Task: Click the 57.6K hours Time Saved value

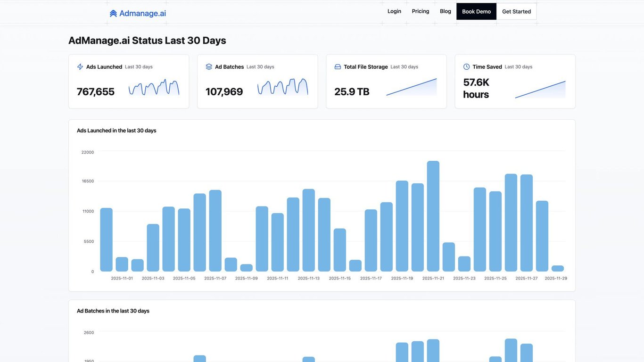Action: [x=476, y=89]
